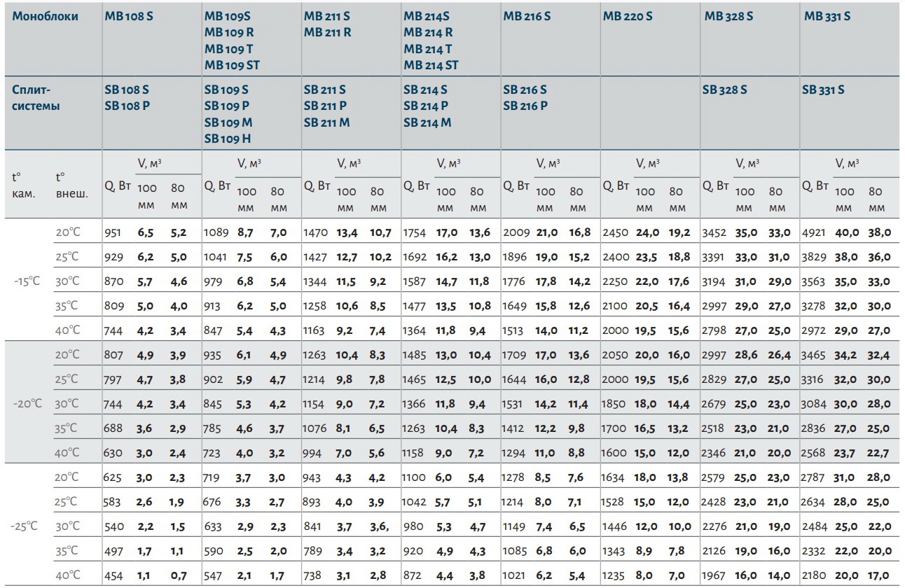The height and width of the screenshot is (588, 905).
Task: Click the SB 216 P model label
Action: (525, 106)
